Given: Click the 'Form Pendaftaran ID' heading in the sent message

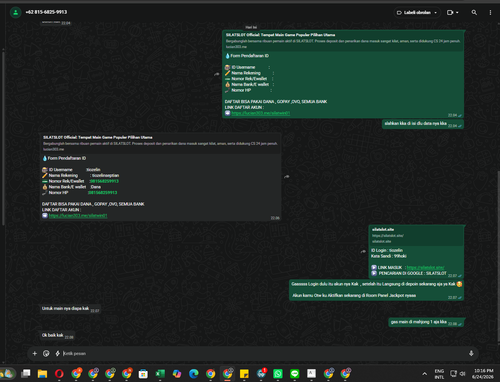Looking at the screenshot, I should [x=249, y=56].
